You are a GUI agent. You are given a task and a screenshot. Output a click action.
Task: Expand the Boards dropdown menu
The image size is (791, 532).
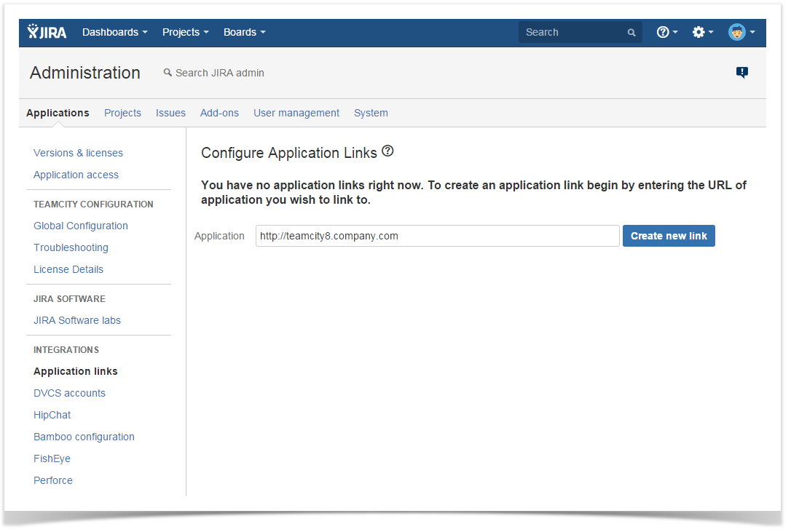coord(244,32)
